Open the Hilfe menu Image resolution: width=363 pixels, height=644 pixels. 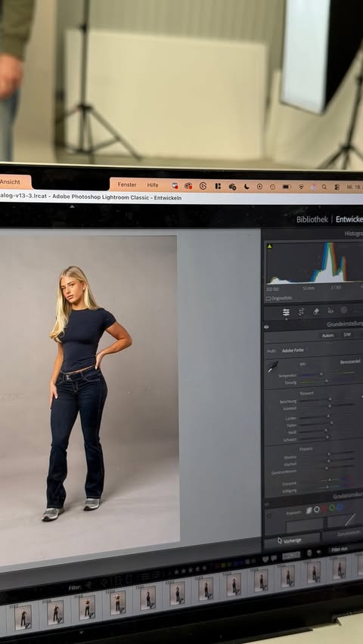click(153, 185)
